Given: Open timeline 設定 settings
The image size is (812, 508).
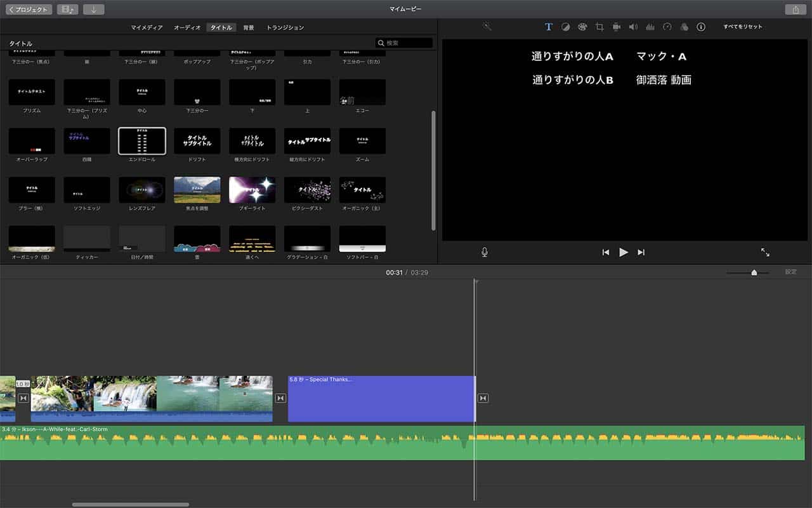Looking at the screenshot, I should click(x=791, y=272).
